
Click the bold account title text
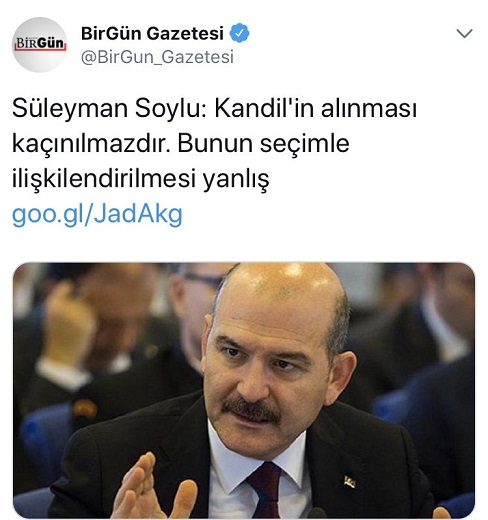click(x=152, y=33)
